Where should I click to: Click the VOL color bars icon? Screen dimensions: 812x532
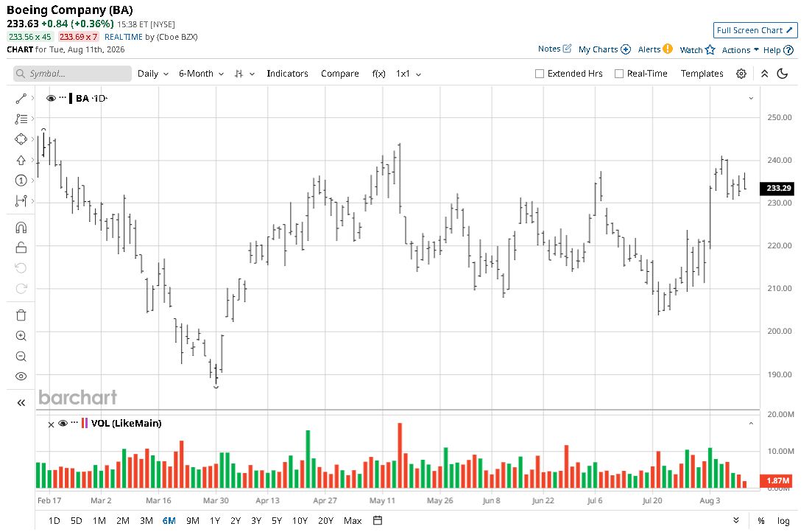[x=85, y=423]
